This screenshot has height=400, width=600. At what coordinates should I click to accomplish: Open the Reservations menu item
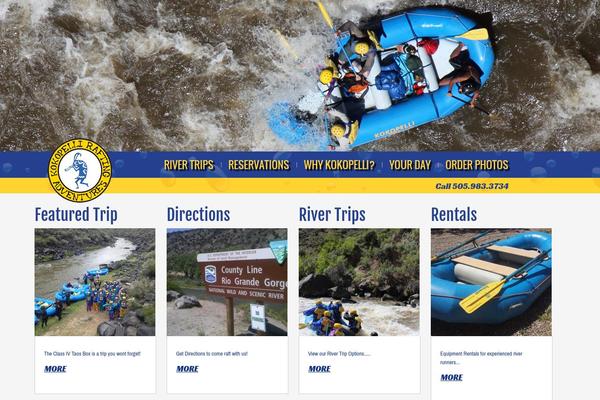point(259,165)
